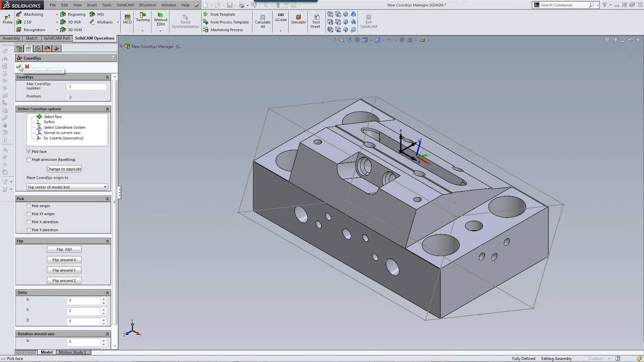Confirm CoordSys with green checkmark
This screenshot has height=362, width=644.
19,66
